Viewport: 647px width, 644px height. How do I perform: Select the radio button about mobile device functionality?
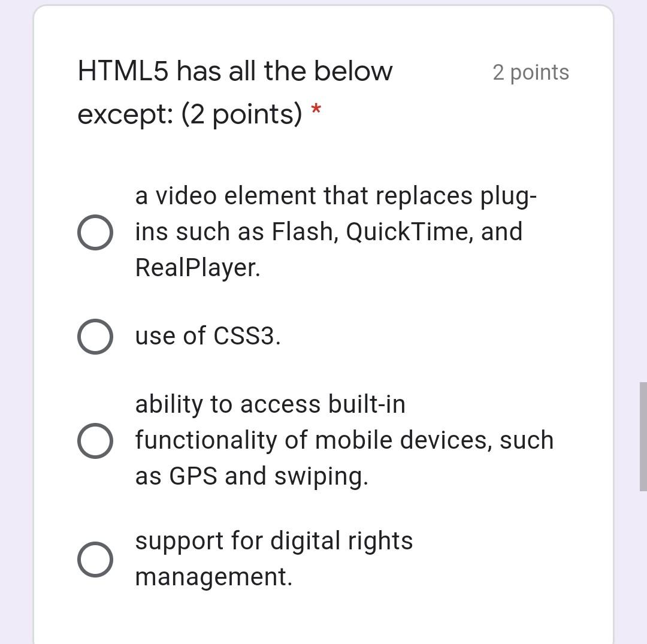click(x=95, y=440)
